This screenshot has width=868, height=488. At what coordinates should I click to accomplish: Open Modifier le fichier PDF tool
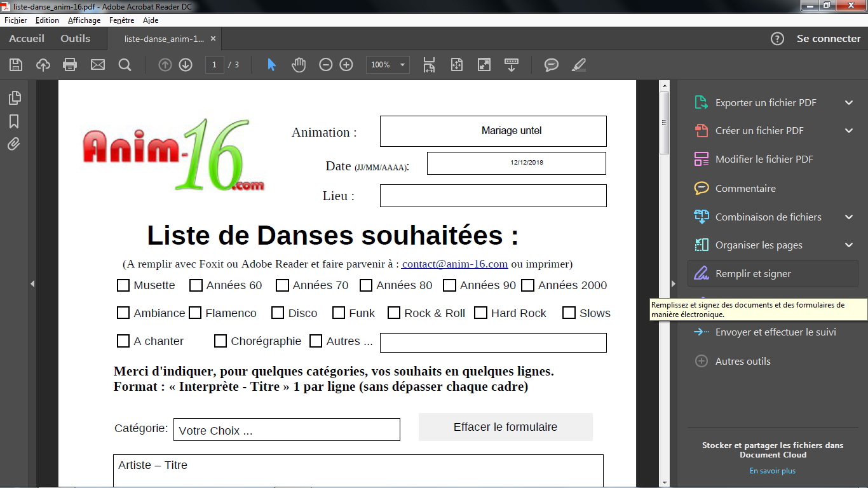[x=764, y=159]
